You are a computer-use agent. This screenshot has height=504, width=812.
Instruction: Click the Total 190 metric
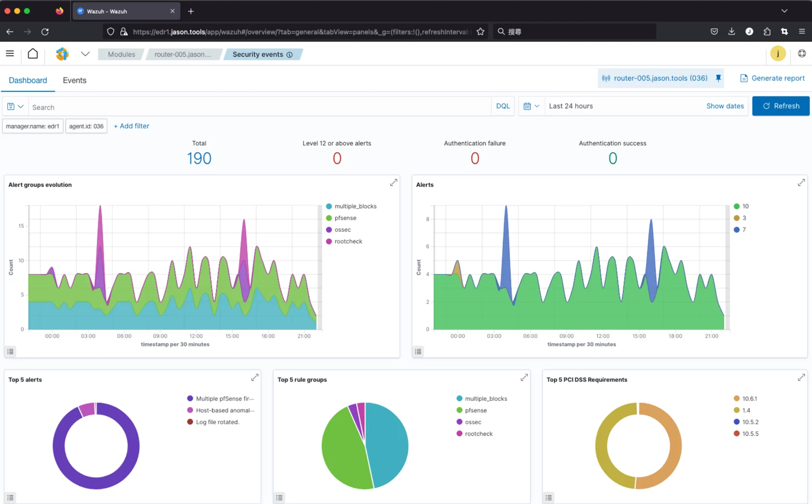coord(199,158)
